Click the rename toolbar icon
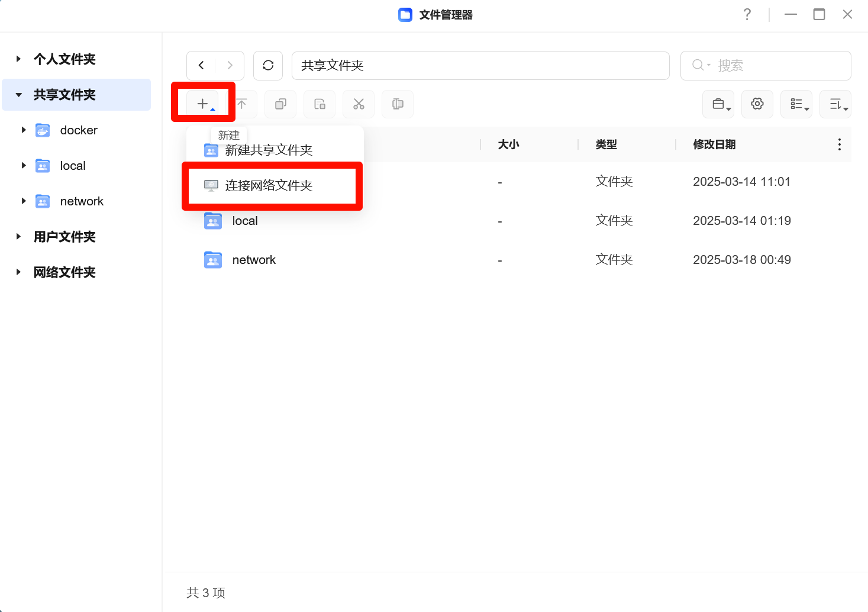Screen dimensions: 868x612 pyautogui.click(x=398, y=104)
